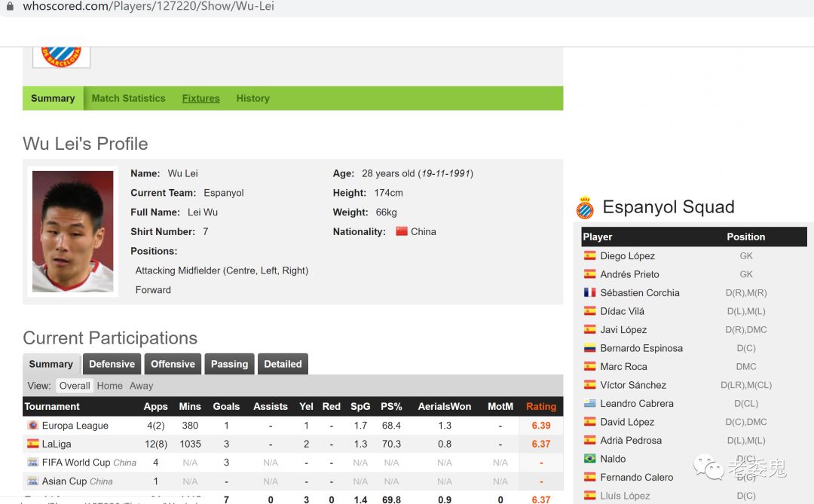The image size is (814, 504).
Task: Open the Match Statistics tab
Action: tap(128, 98)
